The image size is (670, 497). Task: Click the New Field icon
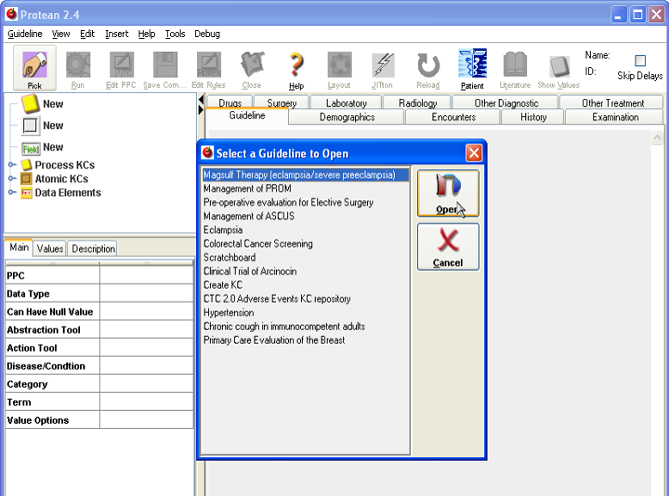pos(30,148)
